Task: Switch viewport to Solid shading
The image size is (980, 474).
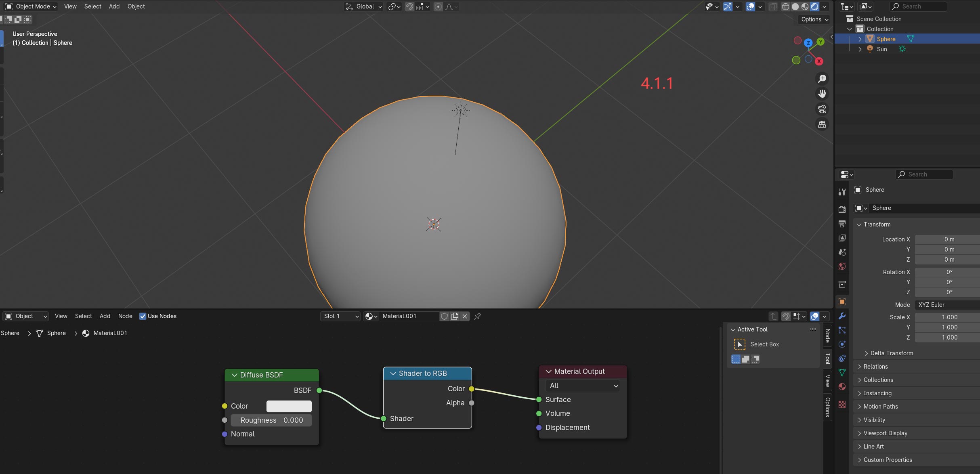Action: [795, 6]
